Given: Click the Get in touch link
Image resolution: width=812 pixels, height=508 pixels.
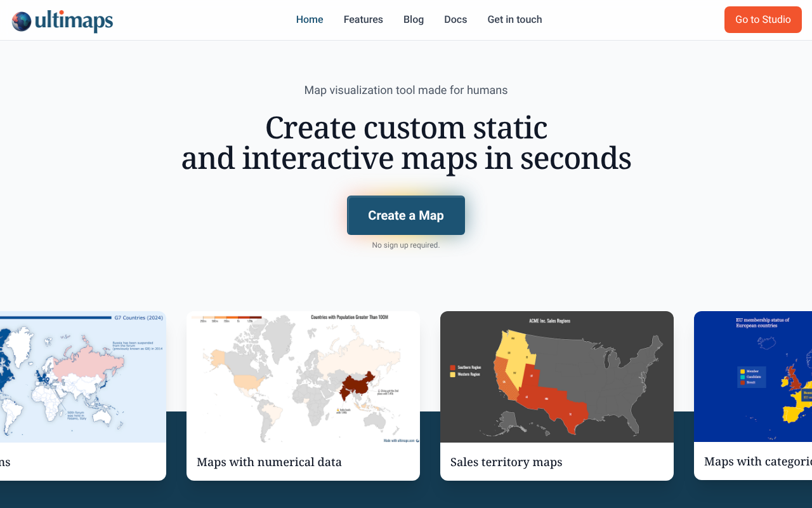Looking at the screenshot, I should pos(514,20).
